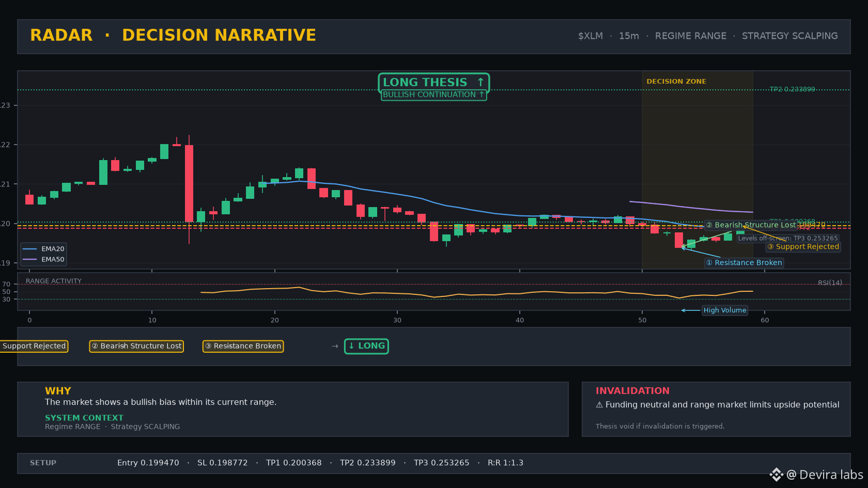Click the Bearish Structure Lost chart annotation
This screenshot has height=488, width=868.
click(751, 225)
